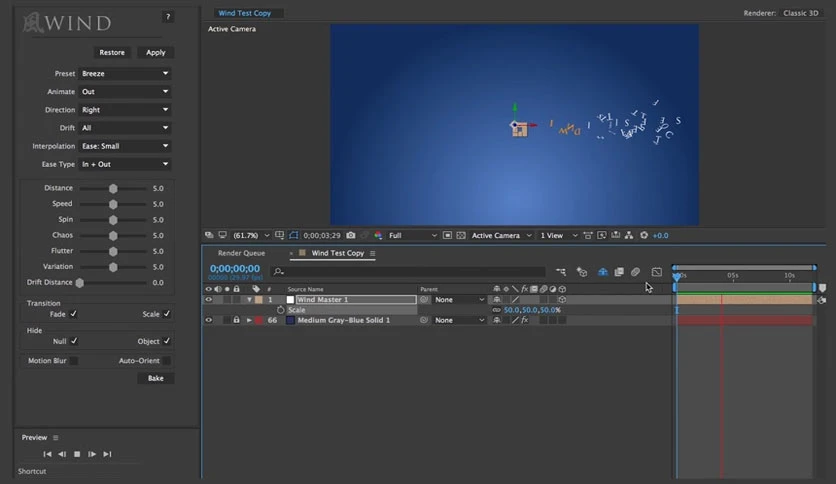This screenshot has height=484, width=836.
Task: Open the timeline button in viewer toolbar
Action: pyautogui.click(x=615, y=235)
